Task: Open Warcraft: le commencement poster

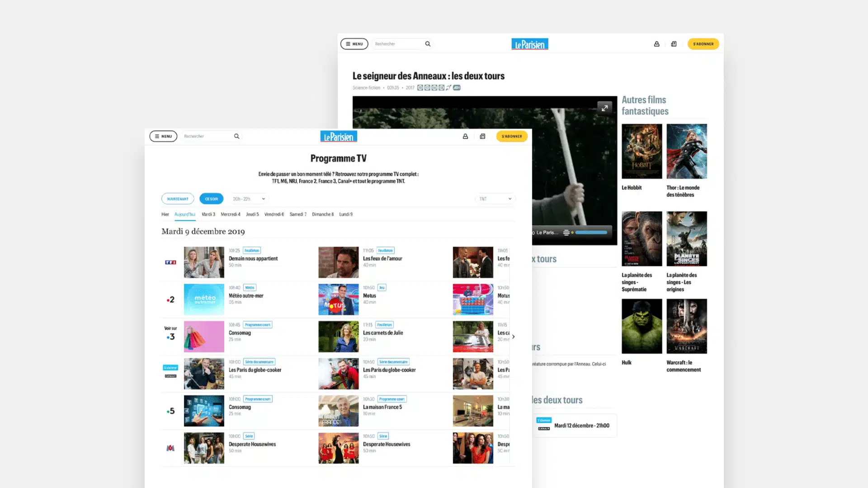Action: (x=686, y=326)
